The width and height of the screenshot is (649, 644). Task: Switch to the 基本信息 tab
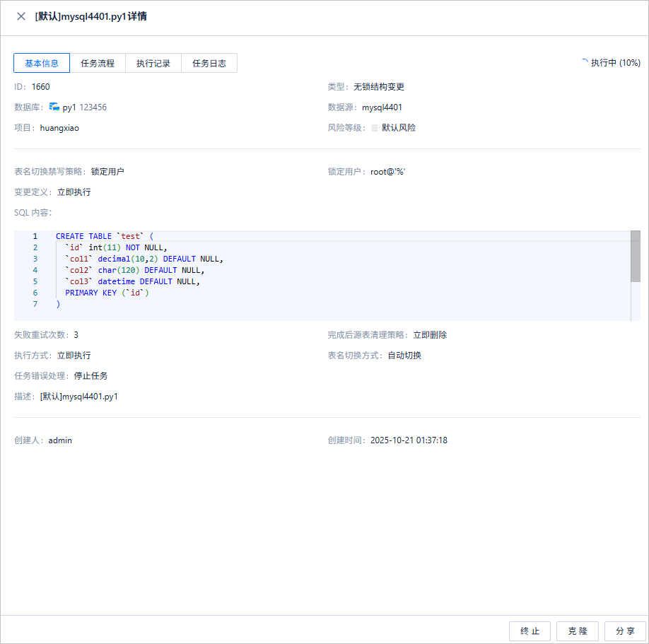coord(42,63)
